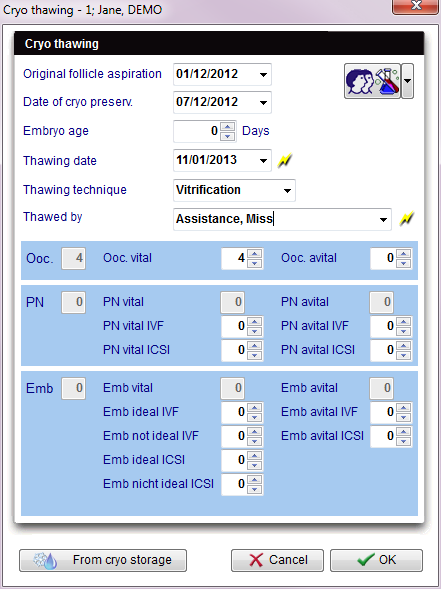Viewport: 441px width, 589px height.
Task: Open Date of cryo preserv. dropdown
Action: (x=263, y=103)
